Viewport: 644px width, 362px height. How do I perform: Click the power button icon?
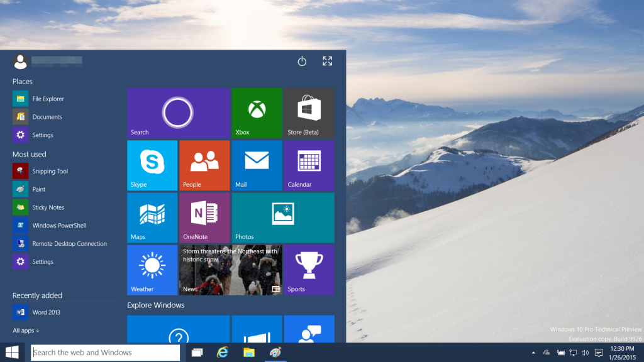(x=302, y=61)
